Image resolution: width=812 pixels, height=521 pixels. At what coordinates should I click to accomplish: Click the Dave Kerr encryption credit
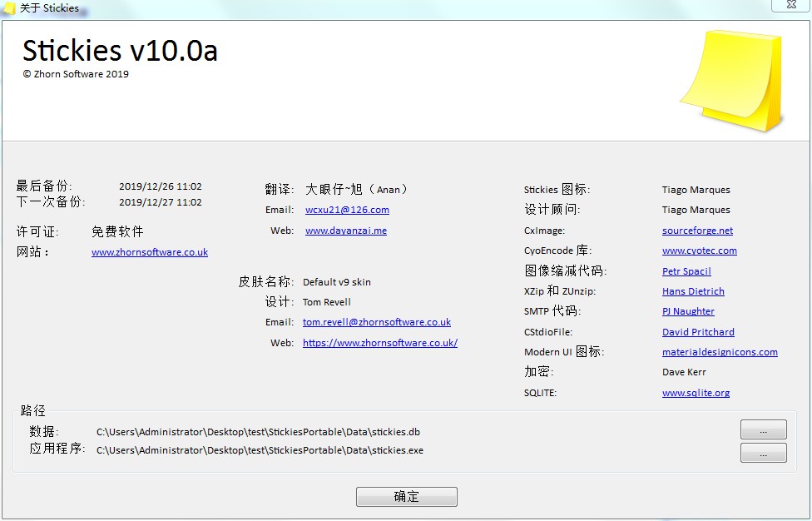pyautogui.click(x=684, y=372)
